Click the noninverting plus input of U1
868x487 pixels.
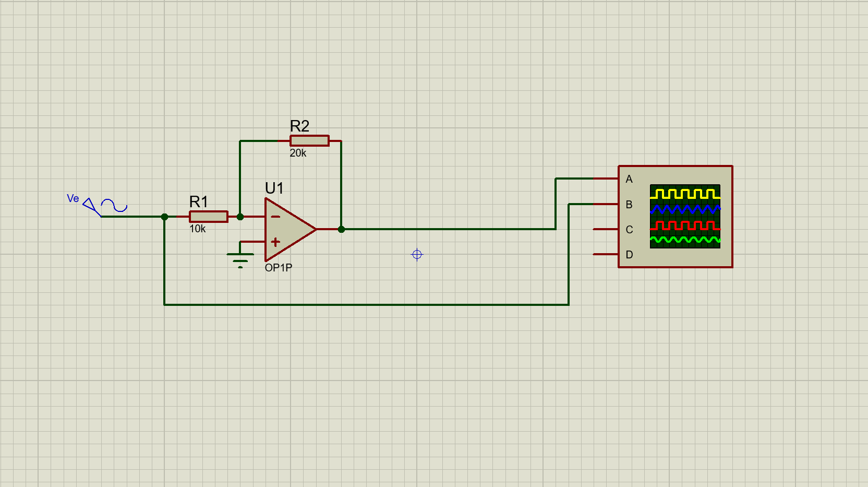[x=274, y=242]
